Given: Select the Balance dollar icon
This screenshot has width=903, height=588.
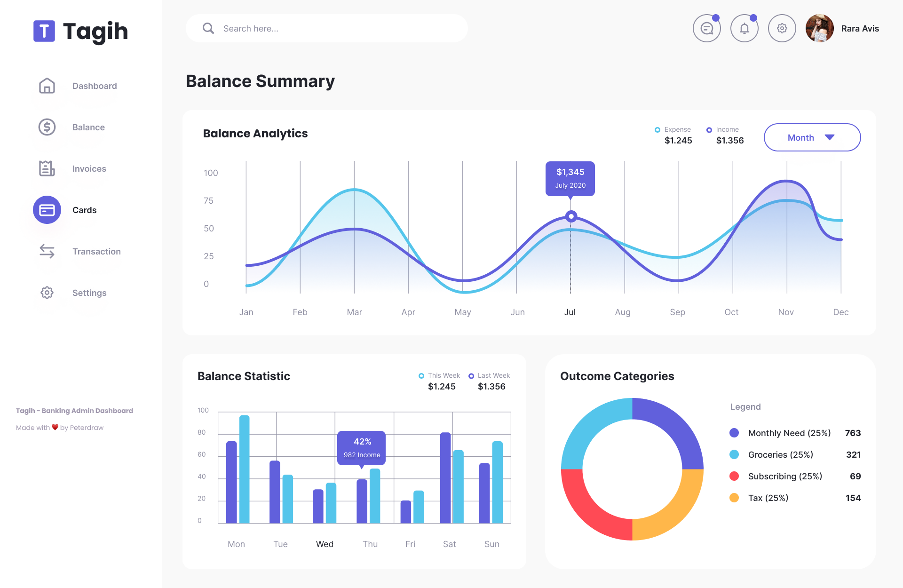Looking at the screenshot, I should click(x=47, y=127).
